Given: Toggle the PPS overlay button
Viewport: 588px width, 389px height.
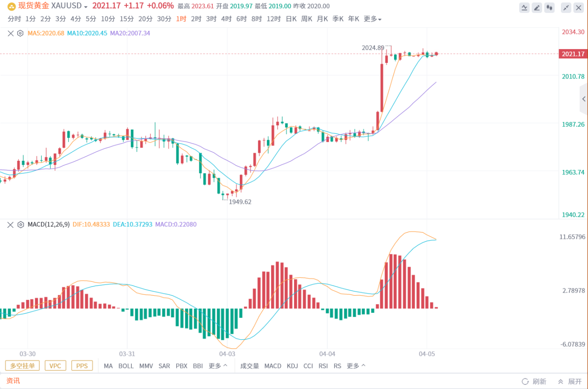Looking at the screenshot, I should pos(82,366).
